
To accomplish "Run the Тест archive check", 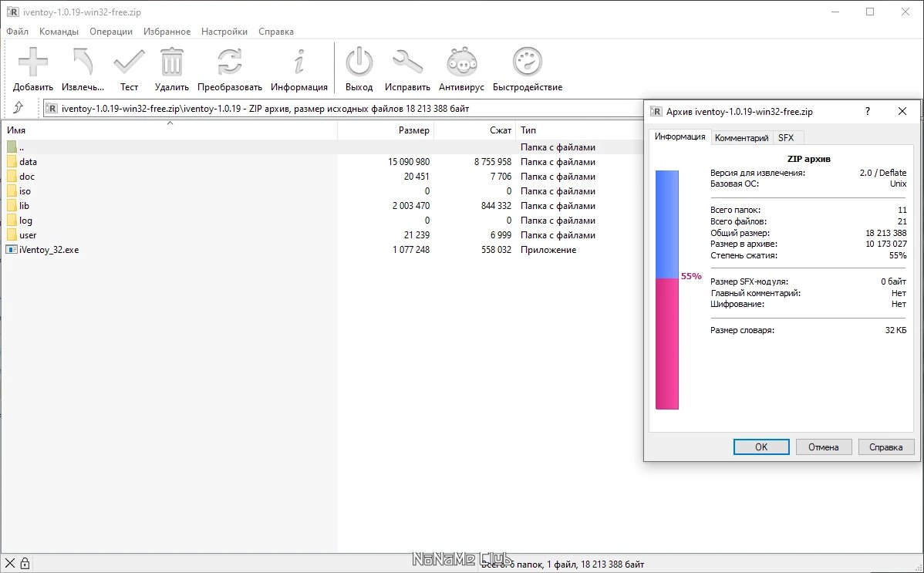I will tap(129, 62).
